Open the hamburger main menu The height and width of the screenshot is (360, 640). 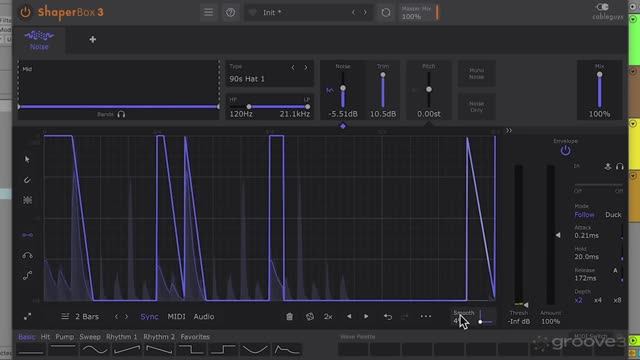[208, 12]
